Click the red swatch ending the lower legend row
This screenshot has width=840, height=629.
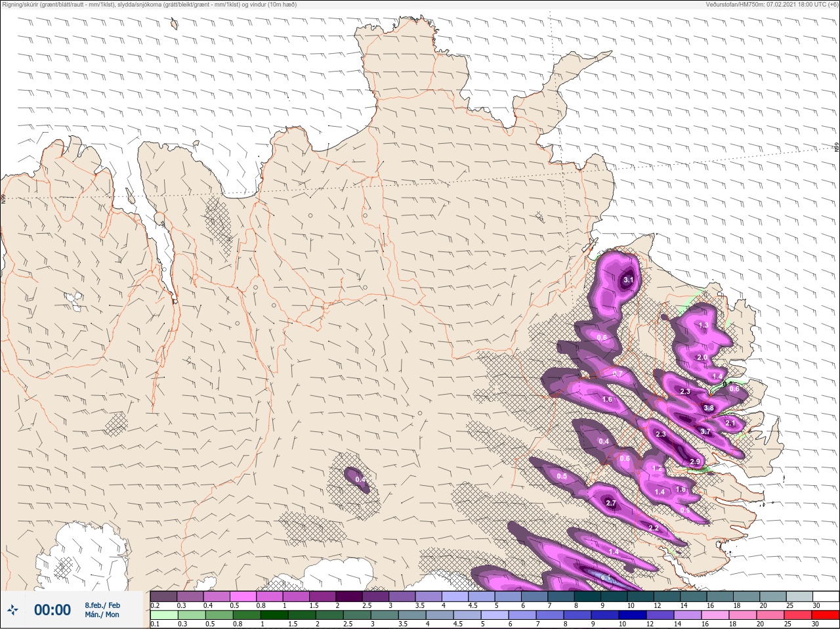pyautogui.click(x=826, y=615)
